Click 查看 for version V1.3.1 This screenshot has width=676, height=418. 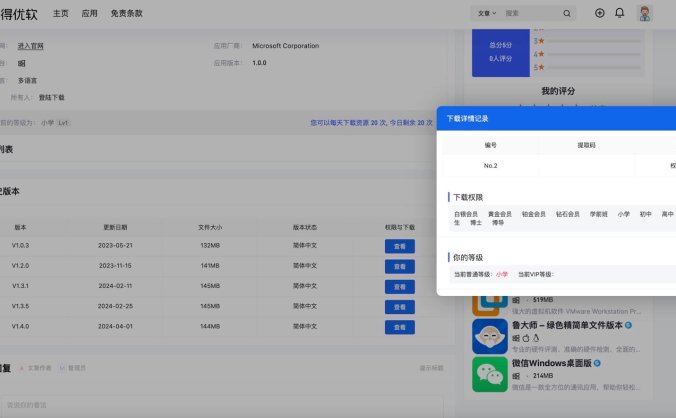pyautogui.click(x=400, y=287)
